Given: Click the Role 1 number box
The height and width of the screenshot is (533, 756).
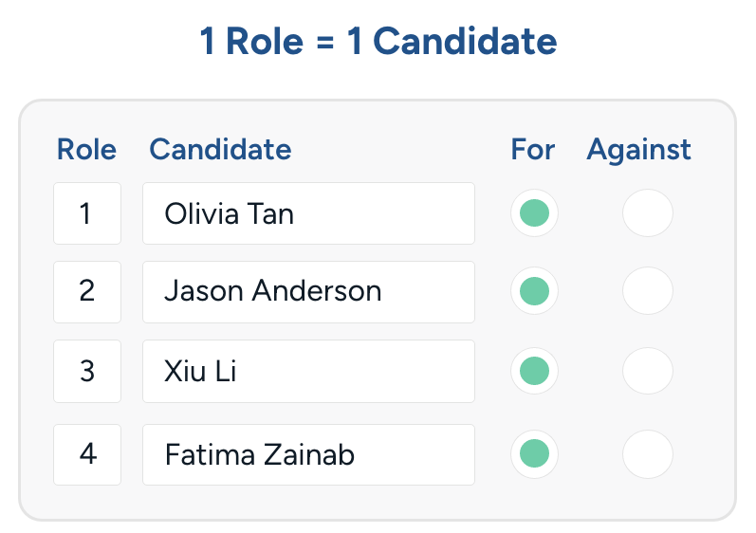Looking at the screenshot, I should 87,213.
